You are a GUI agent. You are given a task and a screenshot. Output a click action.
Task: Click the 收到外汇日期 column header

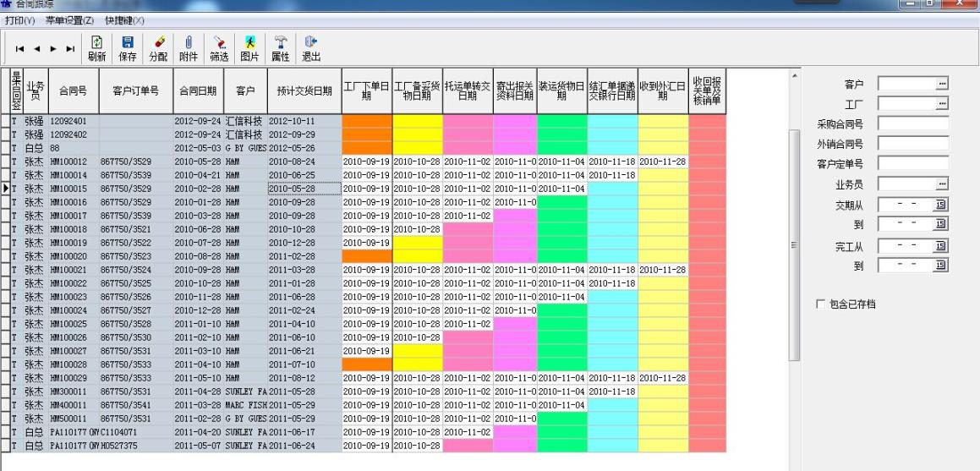pyautogui.click(x=663, y=91)
